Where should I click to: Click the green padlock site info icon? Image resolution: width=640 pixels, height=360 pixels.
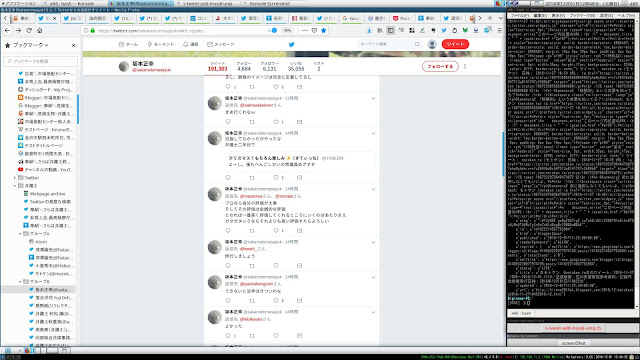(93, 31)
